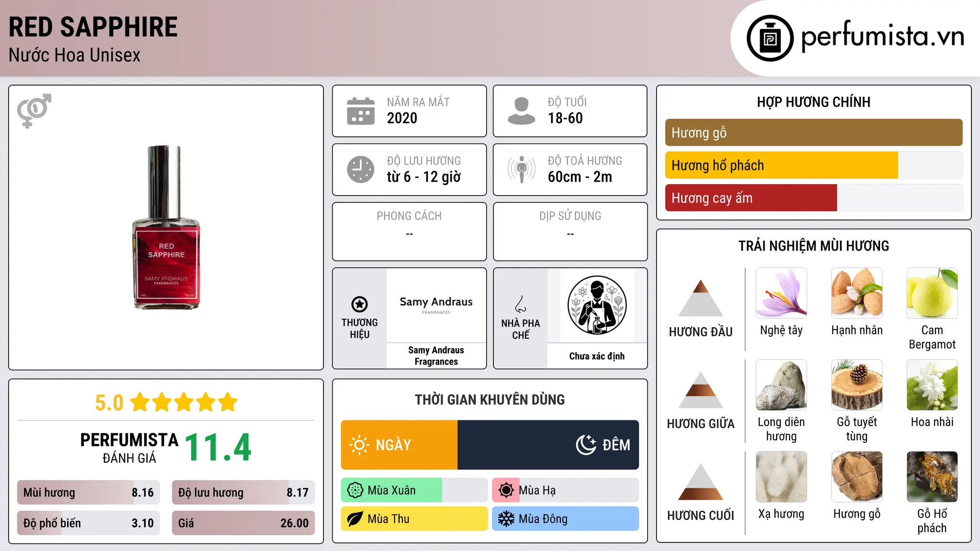Click the unisex gender symbol icon

coord(34,111)
